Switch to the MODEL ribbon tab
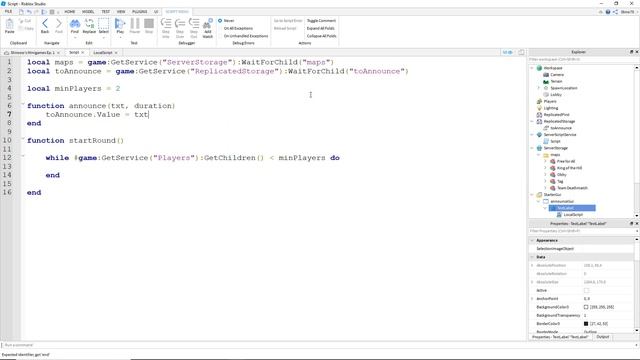Screen dimensions: 640x360 coord(88,12)
